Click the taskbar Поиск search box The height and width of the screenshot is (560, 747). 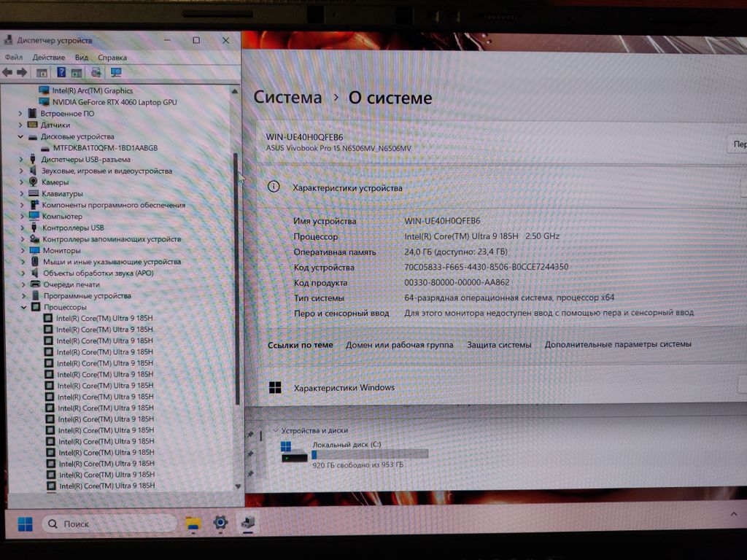pos(109,524)
